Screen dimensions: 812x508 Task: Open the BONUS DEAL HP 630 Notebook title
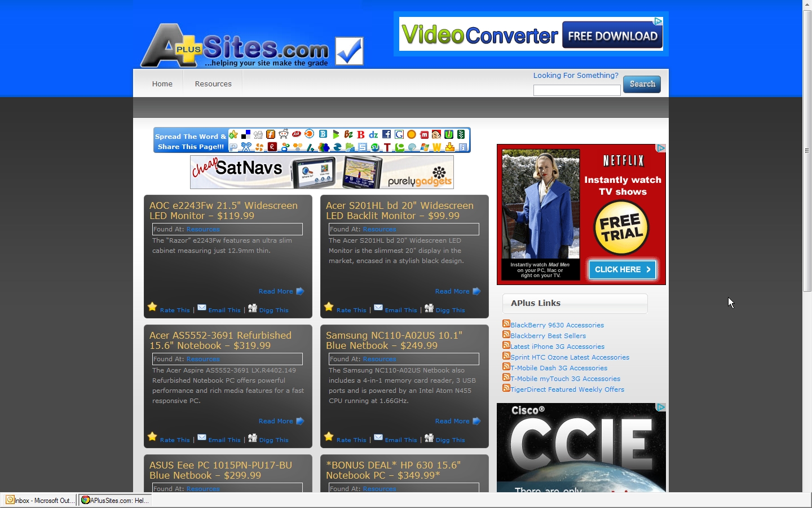coord(394,470)
